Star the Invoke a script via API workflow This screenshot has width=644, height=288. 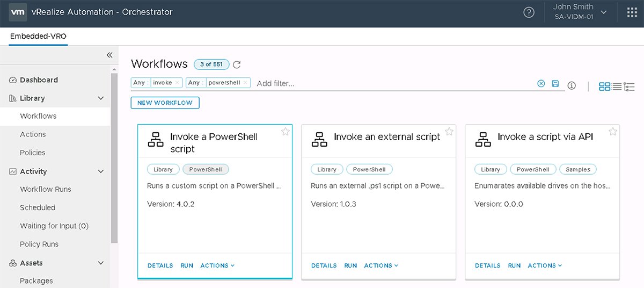coord(613,132)
